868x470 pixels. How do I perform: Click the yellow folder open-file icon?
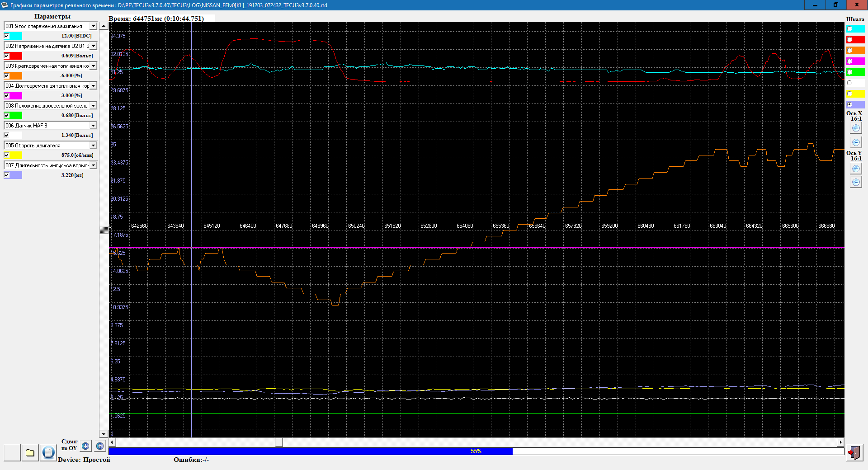tap(30, 453)
